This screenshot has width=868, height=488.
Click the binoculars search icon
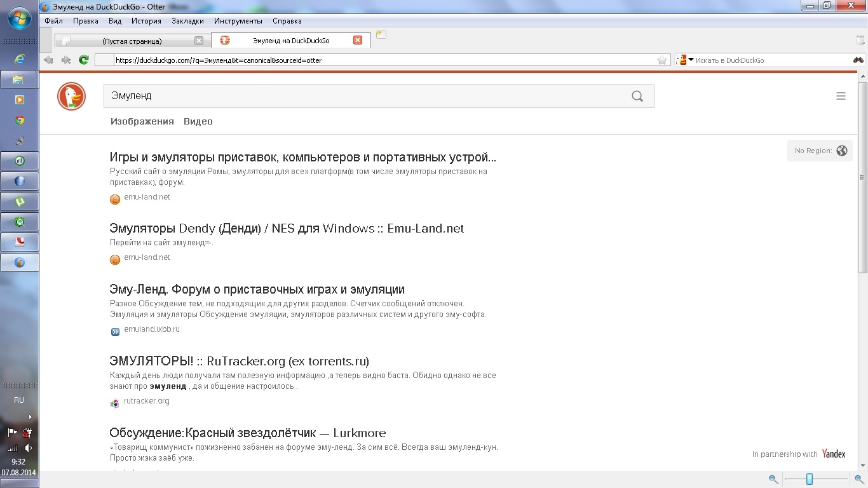point(858,60)
